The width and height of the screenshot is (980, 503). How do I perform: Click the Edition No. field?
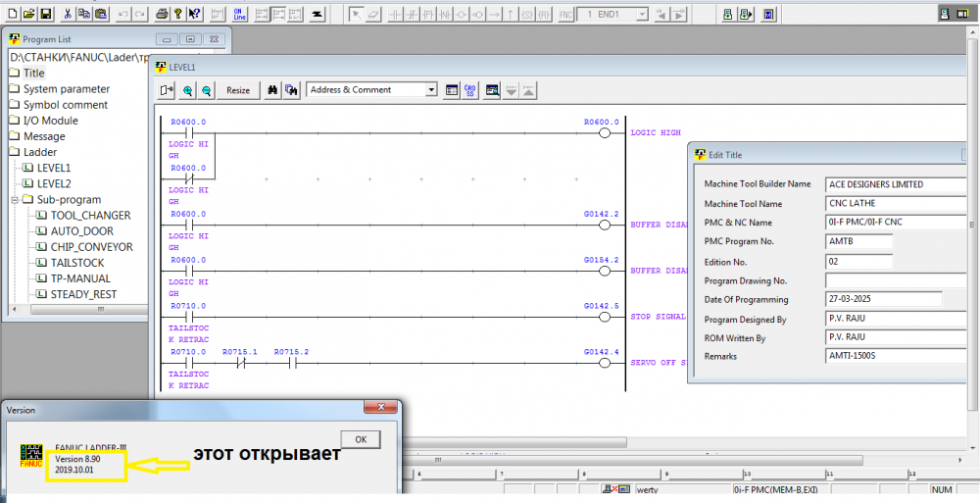click(x=858, y=262)
